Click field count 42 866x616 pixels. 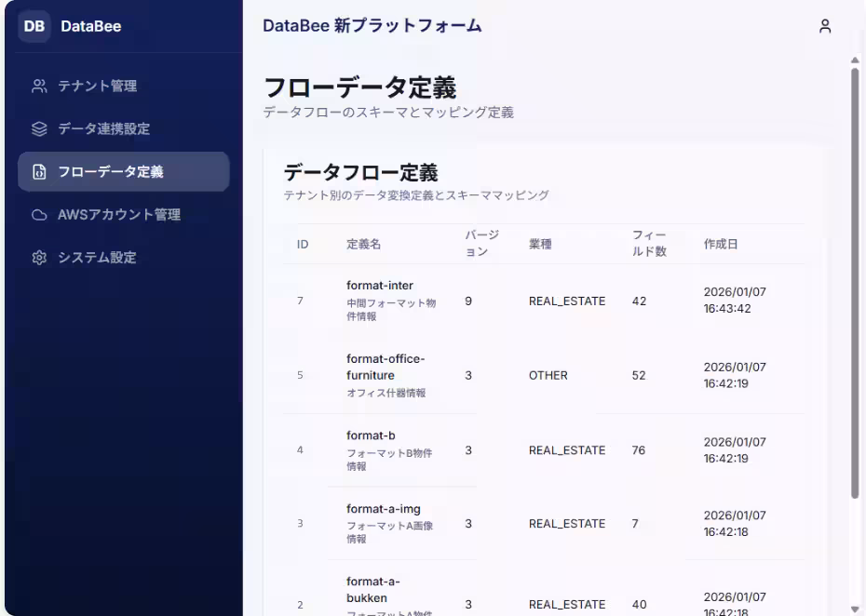[639, 301]
